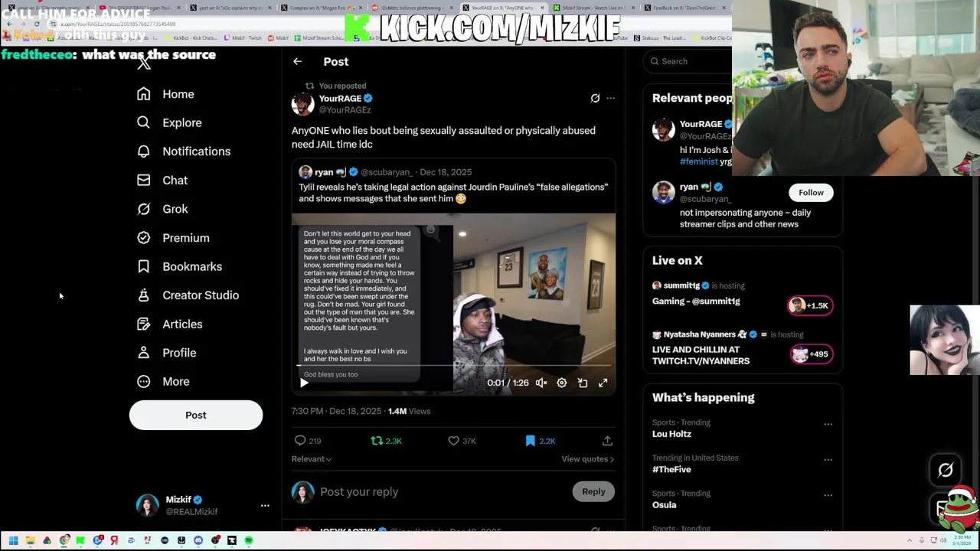This screenshot has height=551, width=980.
Task: Play the embedded video
Action: [x=304, y=383]
